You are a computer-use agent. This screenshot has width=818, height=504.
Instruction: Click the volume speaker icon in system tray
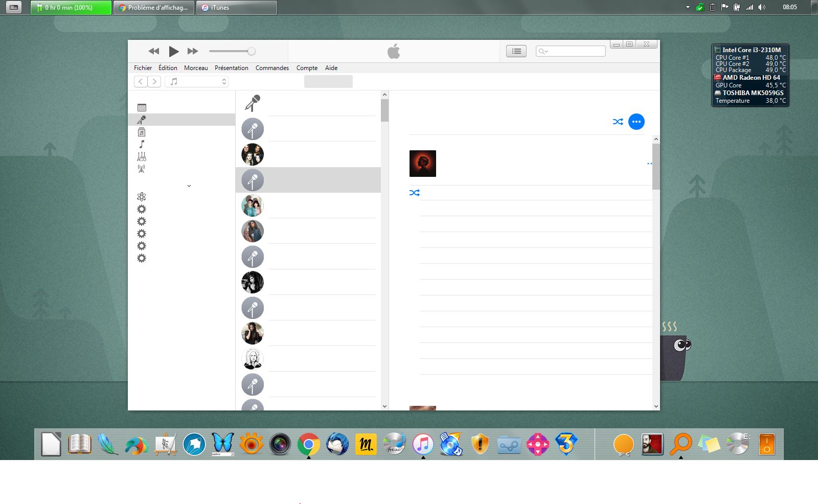tap(762, 7)
